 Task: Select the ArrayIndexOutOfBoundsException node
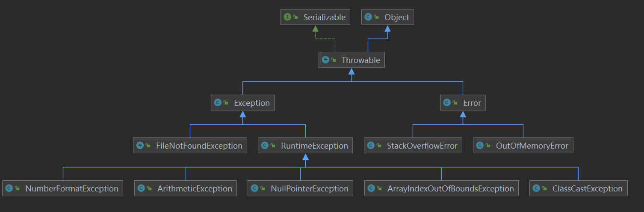(x=450, y=188)
